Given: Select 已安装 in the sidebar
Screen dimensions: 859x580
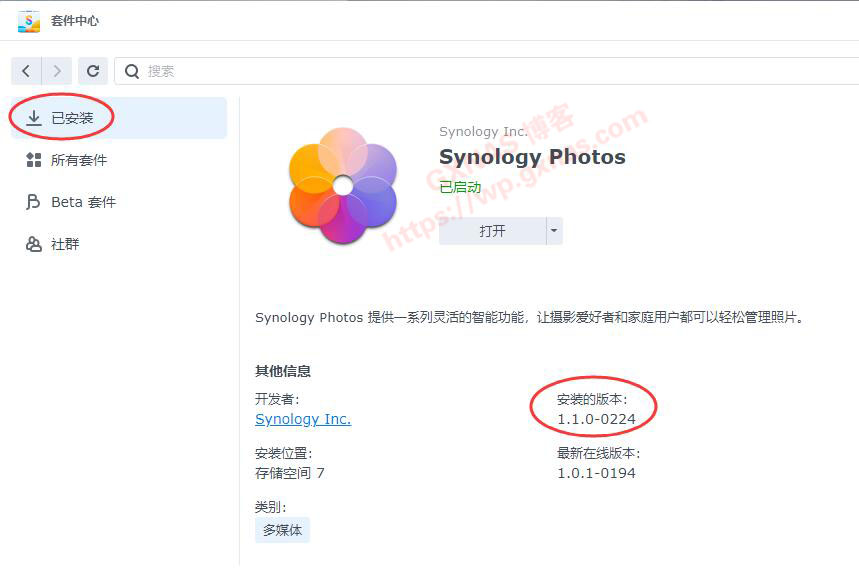Looking at the screenshot, I should click(x=72, y=118).
